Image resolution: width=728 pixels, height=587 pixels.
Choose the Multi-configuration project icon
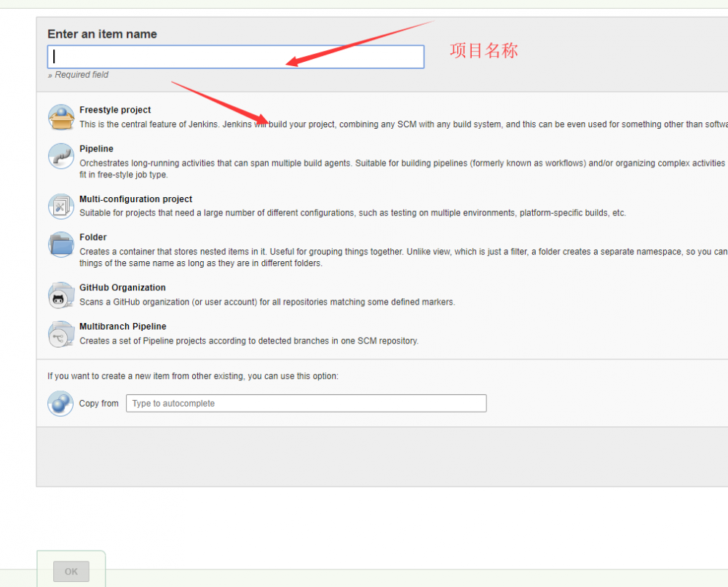click(x=61, y=206)
